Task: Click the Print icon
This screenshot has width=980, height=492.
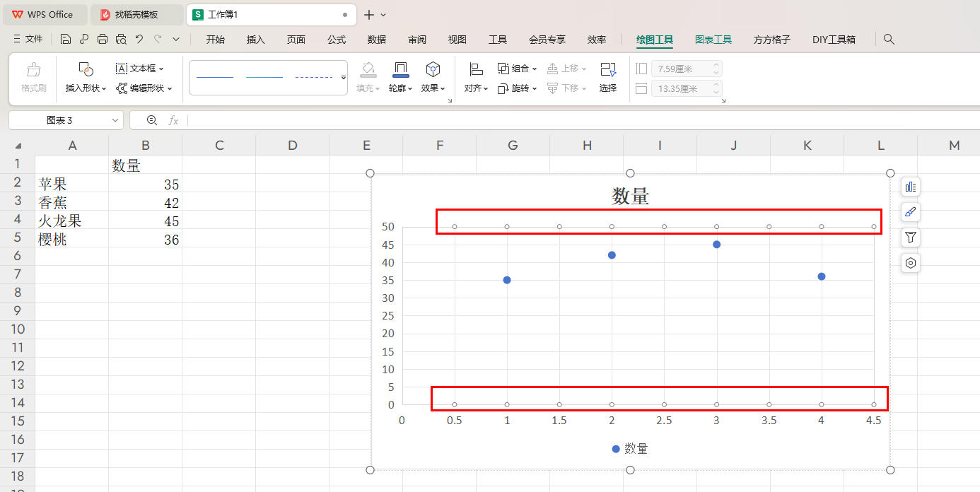Action: coord(103,40)
